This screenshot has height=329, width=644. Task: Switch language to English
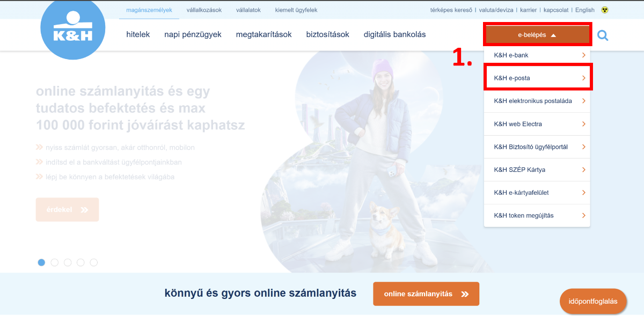[x=585, y=10]
